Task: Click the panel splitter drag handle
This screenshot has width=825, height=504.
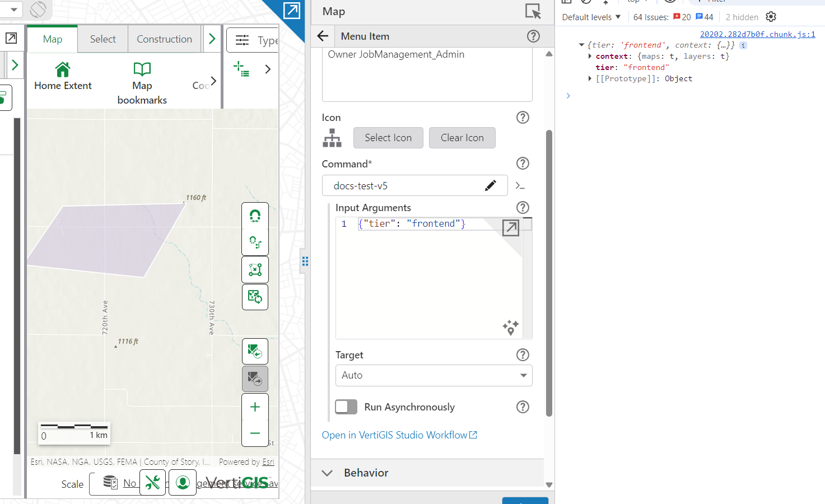Action: click(x=305, y=262)
